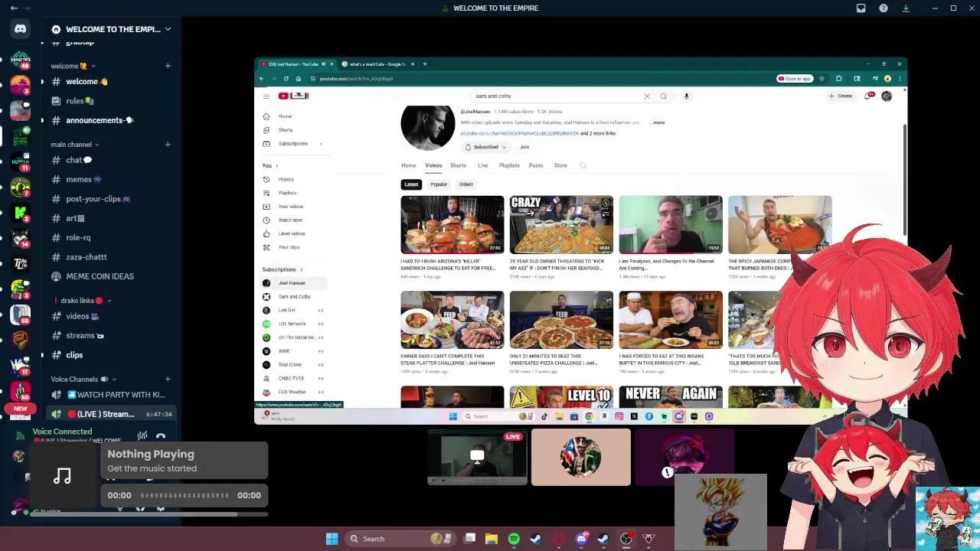
Task: Select the Popular sort chip
Action: pos(439,184)
